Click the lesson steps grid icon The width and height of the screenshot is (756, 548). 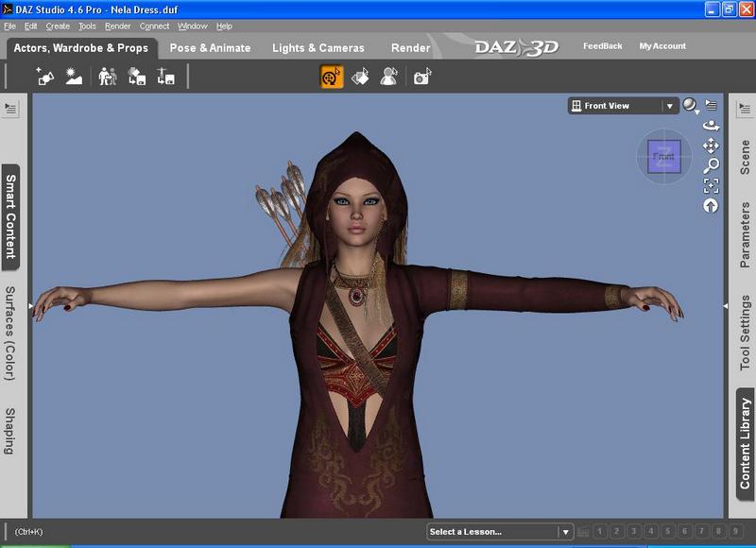tap(583, 532)
